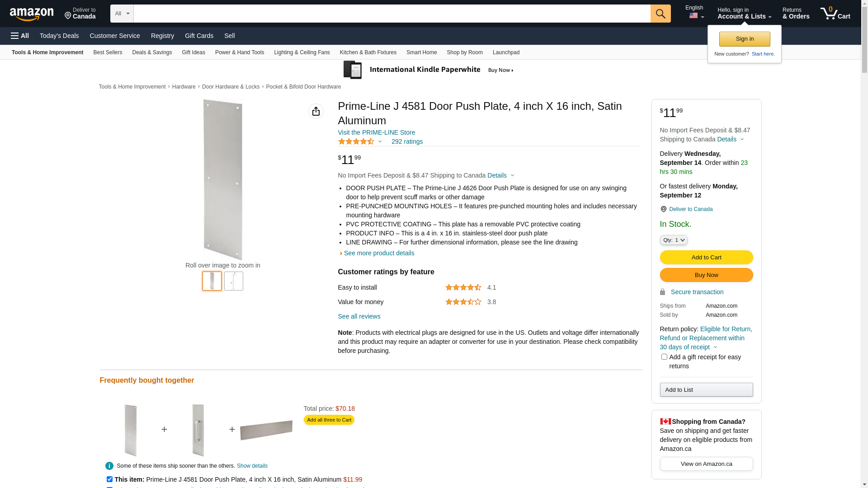Screen dimensions: 868x488
Task: Click the Amazon logo
Action: coord(32,14)
